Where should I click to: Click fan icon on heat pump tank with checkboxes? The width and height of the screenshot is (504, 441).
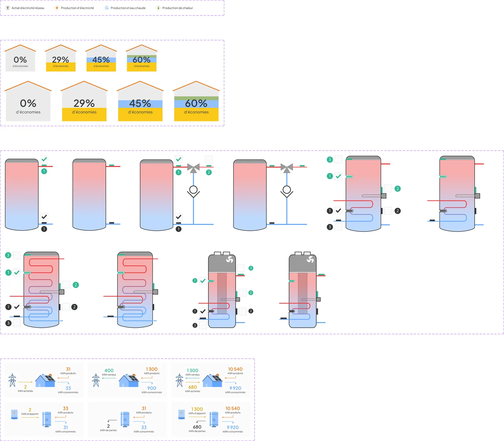coord(230,259)
